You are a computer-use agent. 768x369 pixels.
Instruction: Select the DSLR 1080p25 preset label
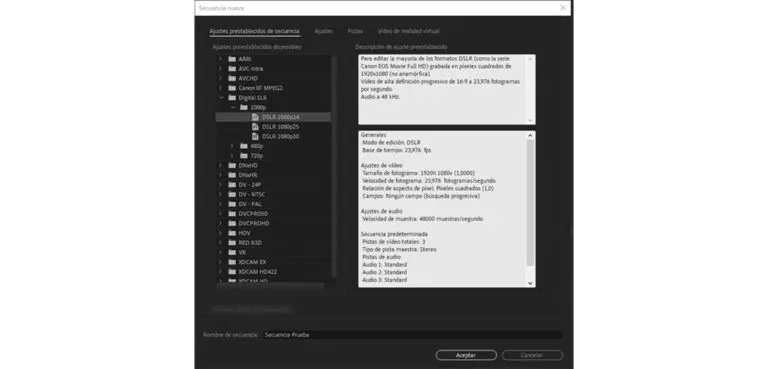coord(281,126)
